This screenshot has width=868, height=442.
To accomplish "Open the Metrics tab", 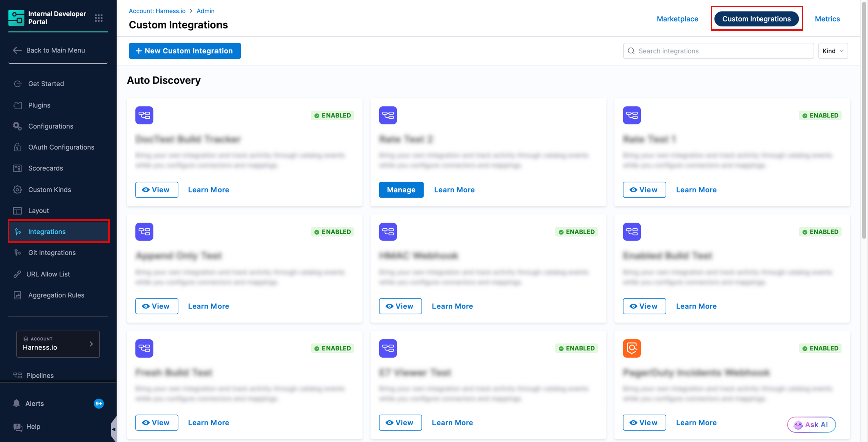I will point(827,19).
